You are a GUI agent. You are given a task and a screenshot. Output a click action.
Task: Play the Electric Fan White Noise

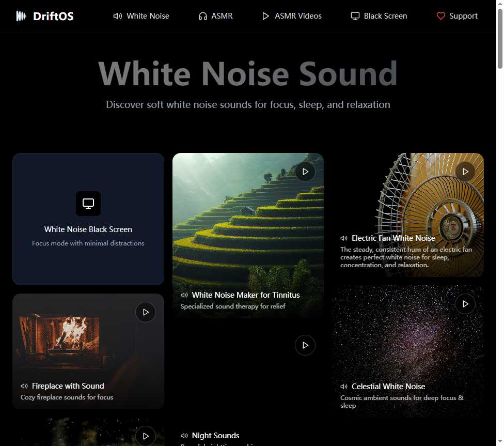465,172
